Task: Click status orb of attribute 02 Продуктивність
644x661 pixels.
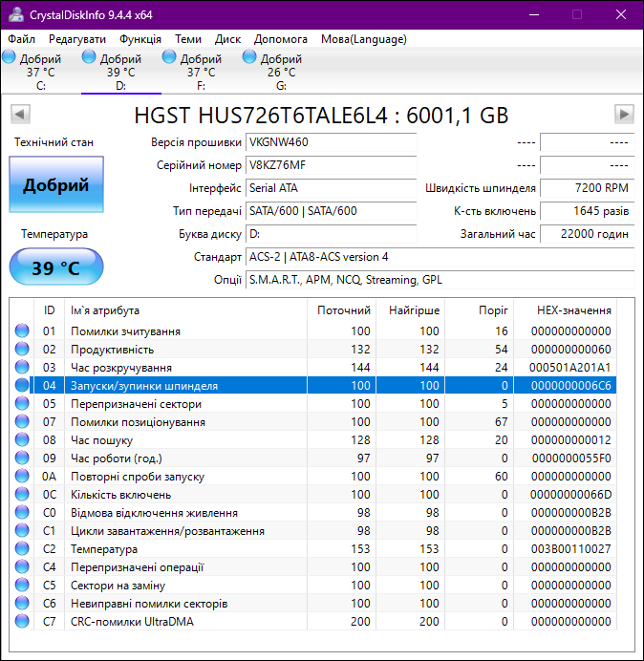Action: pyautogui.click(x=22, y=349)
